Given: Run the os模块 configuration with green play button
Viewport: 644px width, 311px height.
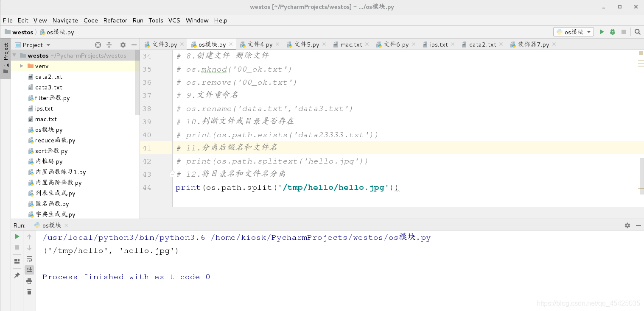Looking at the screenshot, I should coord(602,32).
